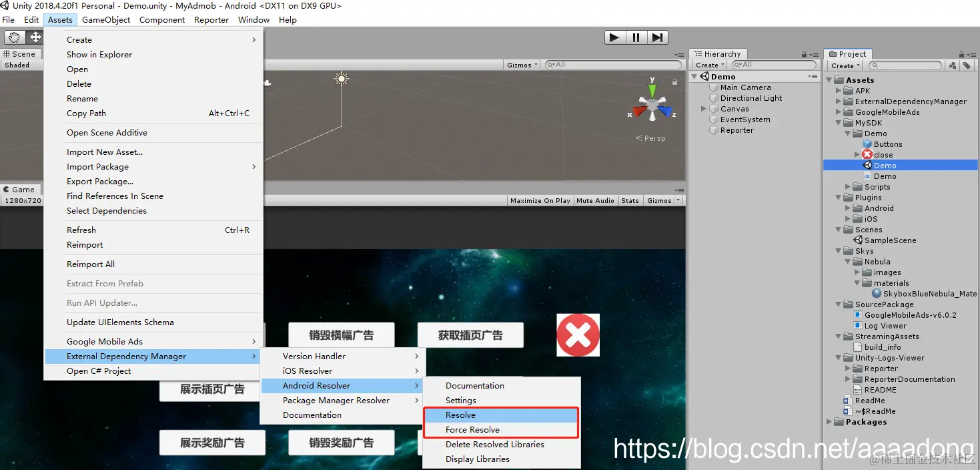The image size is (980, 470).
Task: Toggle the Project panel lock
Action: (961, 55)
